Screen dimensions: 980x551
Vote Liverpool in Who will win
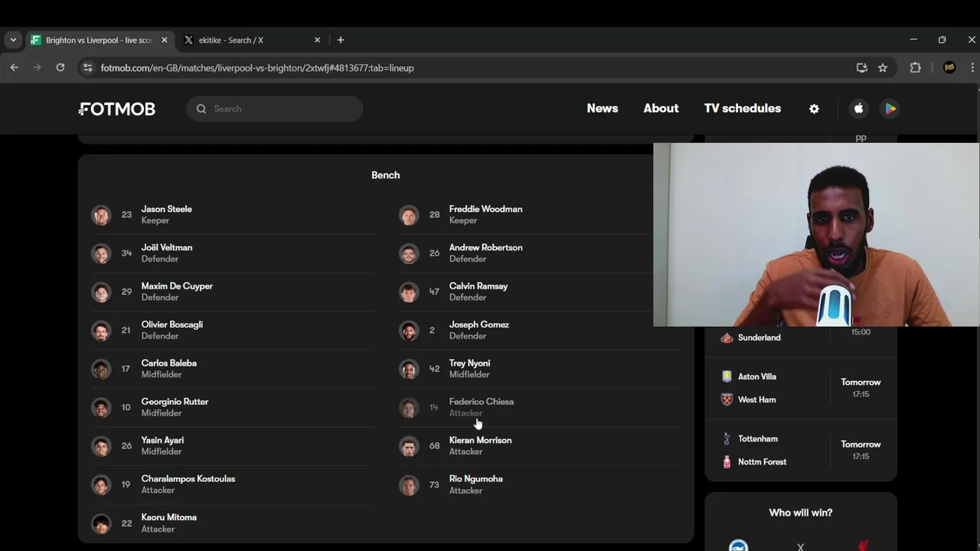[863, 546]
